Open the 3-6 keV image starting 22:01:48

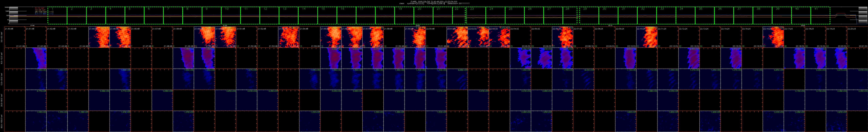tap(457, 37)
